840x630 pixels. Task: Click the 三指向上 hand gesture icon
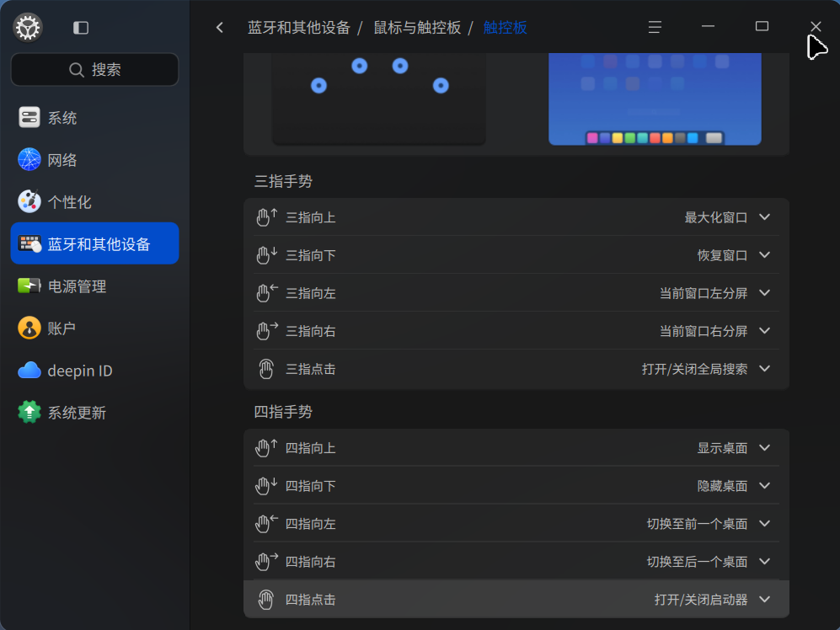[266, 217]
